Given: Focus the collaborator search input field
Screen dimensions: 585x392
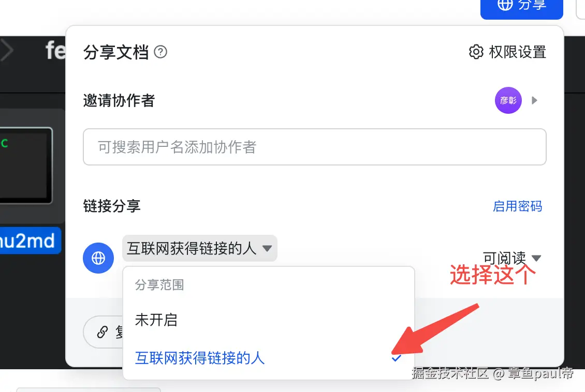Looking at the screenshot, I should pos(315,147).
